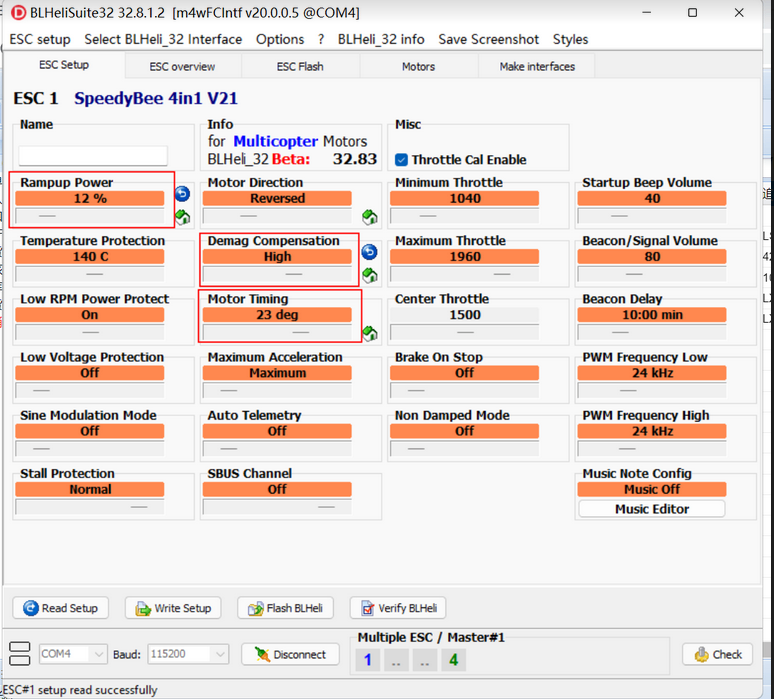Select ESC number 1 in Multiple ESC panel

coord(367,660)
